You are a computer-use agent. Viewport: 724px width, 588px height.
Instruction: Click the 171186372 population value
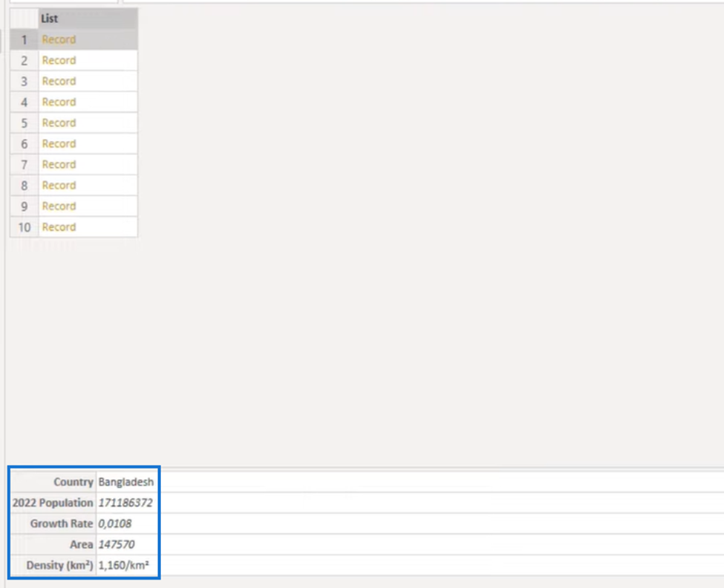coord(125,503)
